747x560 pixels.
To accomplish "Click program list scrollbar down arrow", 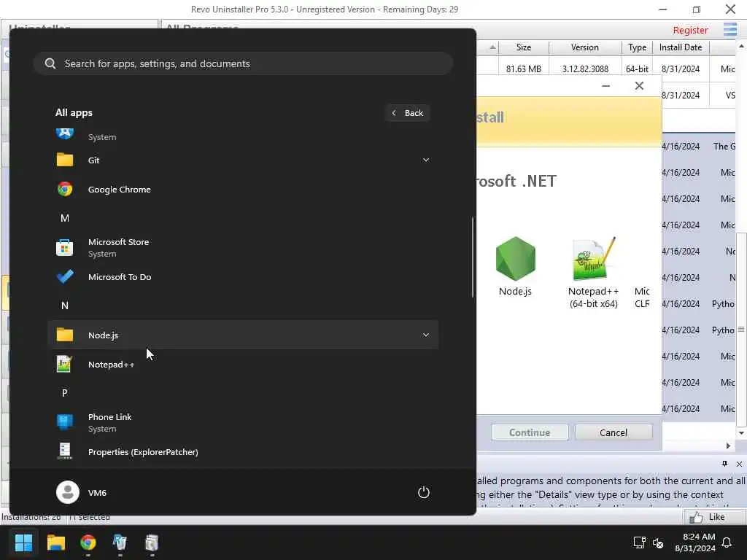I will coord(741,433).
